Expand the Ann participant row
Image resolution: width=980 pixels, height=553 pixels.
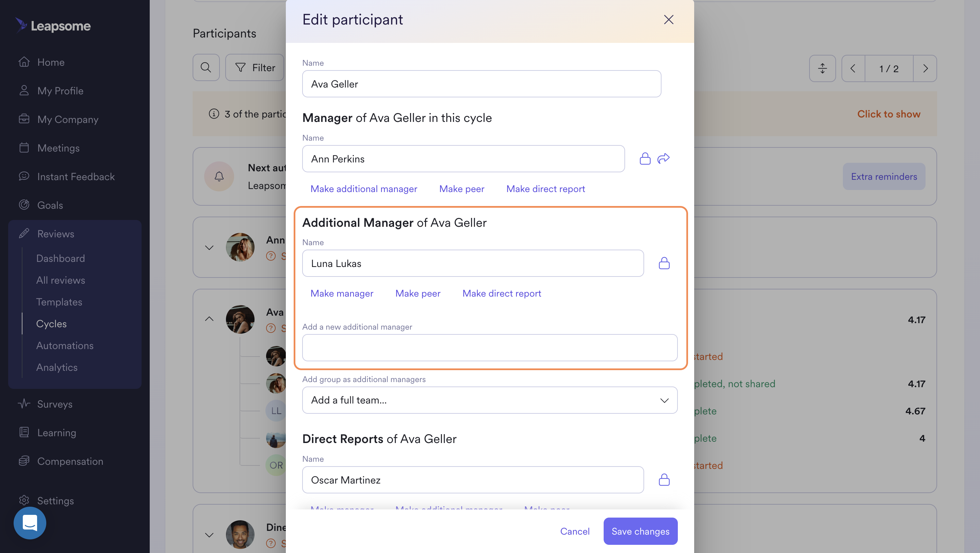209,247
